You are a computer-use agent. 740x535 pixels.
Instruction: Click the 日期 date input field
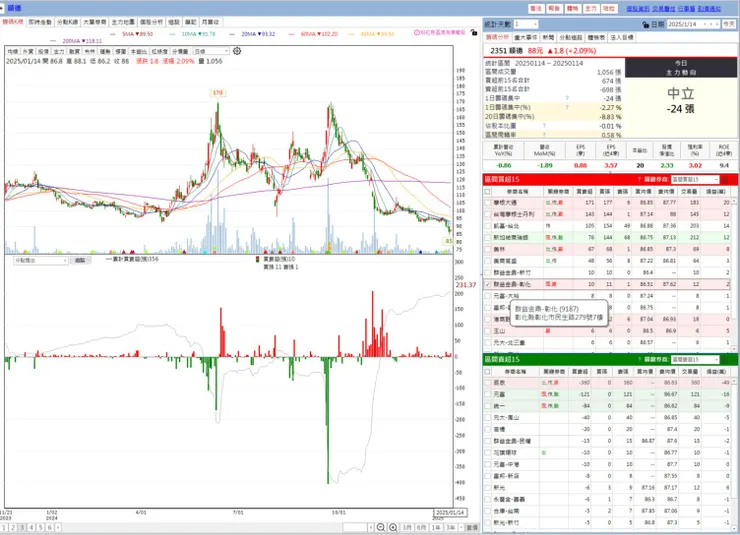(x=684, y=24)
